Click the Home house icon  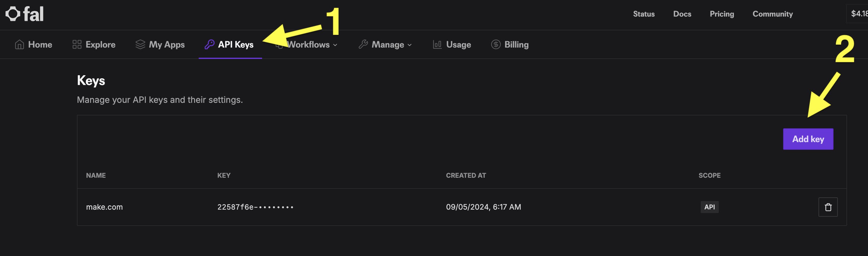(x=19, y=45)
